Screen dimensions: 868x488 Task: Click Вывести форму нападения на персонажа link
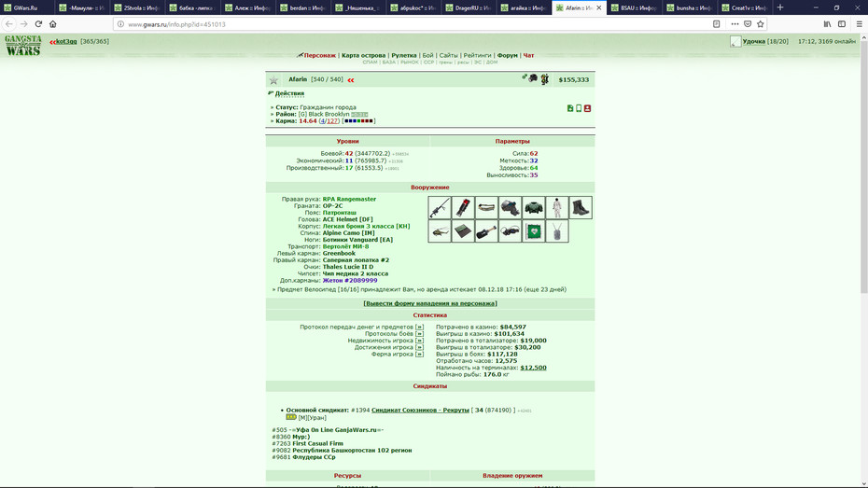(430, 303)
